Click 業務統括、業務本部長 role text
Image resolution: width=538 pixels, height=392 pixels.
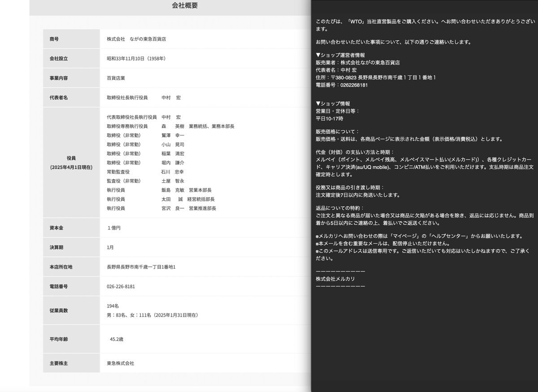coord(212,126)
